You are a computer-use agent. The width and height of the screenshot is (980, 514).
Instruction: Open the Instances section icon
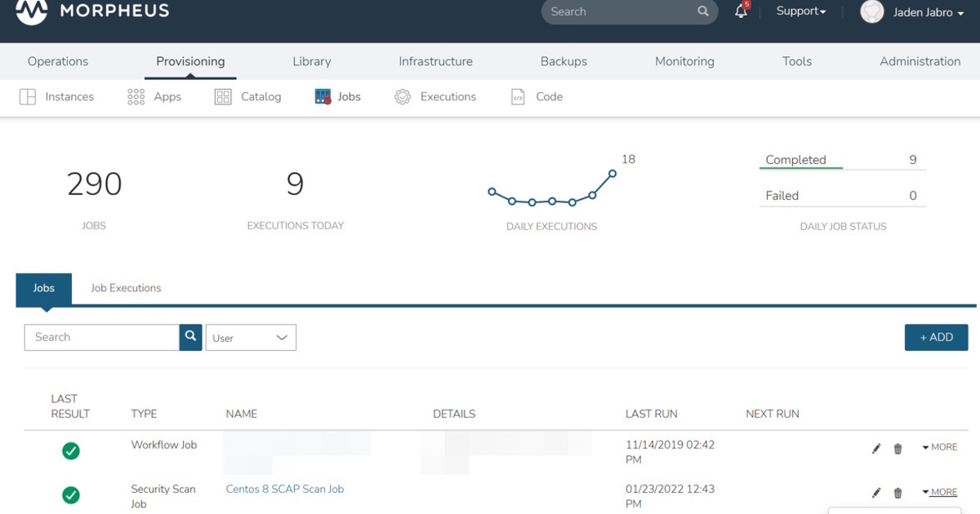(x=28, y=96)
